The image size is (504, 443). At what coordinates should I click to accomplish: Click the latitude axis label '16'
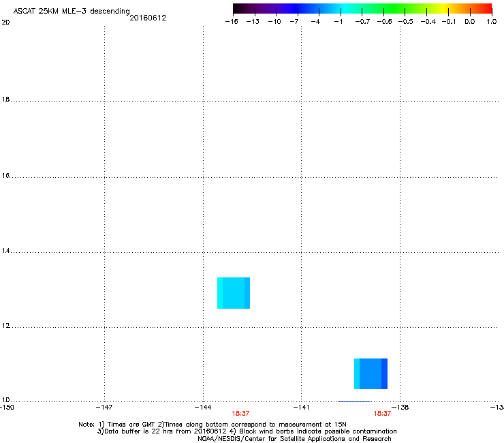(5, 175)
